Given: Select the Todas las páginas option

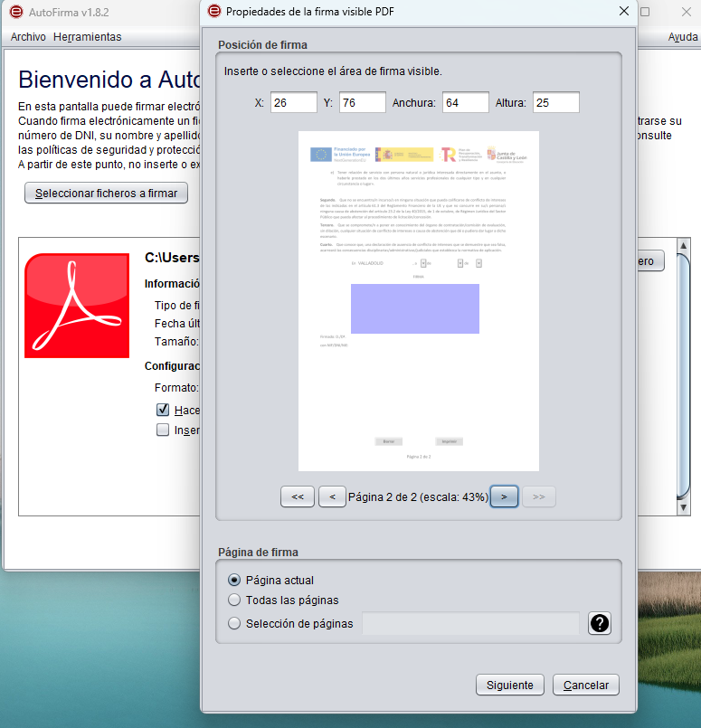Looking at the screenshot, I should pyautogui.click(x=234, y=600).
